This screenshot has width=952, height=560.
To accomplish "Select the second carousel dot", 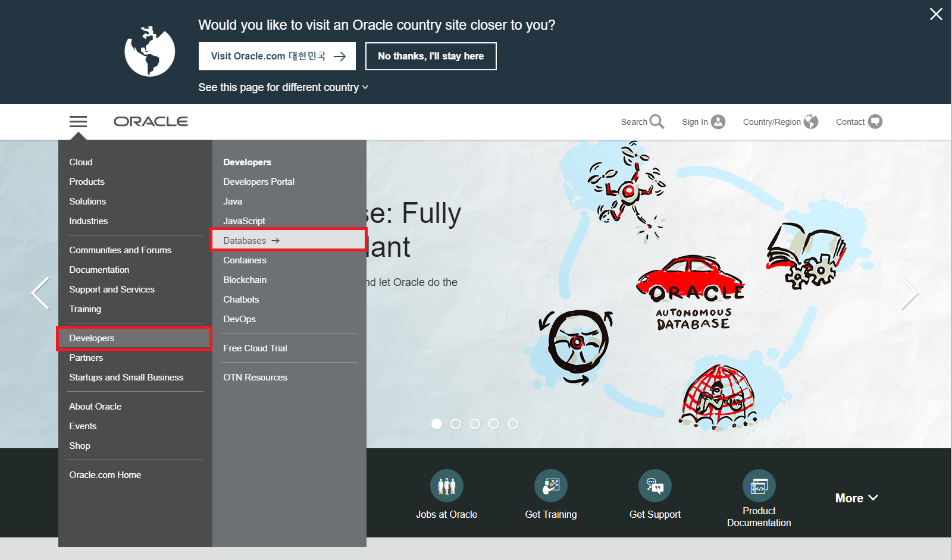I will point(456,424).
